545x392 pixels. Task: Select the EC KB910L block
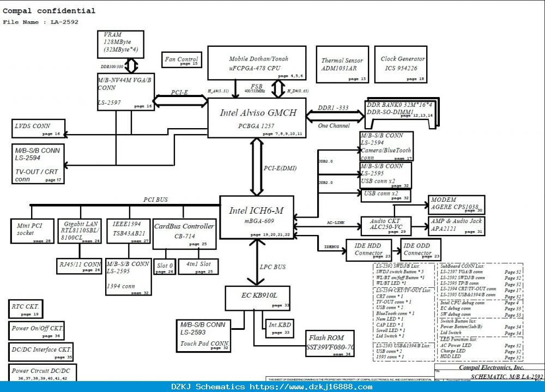258,298
